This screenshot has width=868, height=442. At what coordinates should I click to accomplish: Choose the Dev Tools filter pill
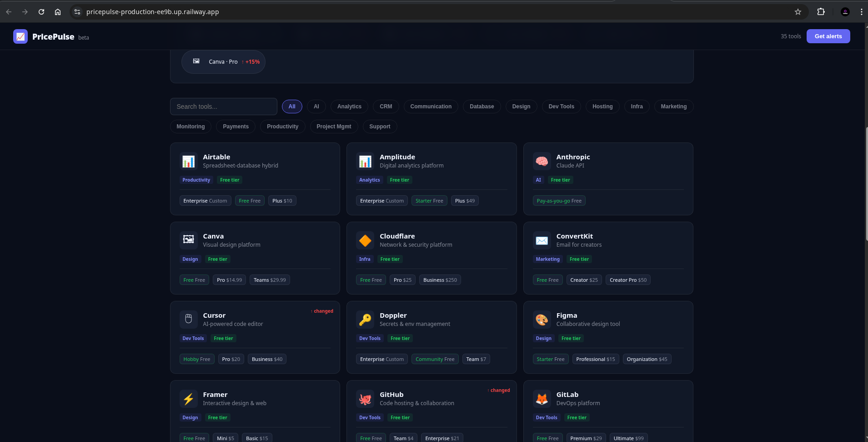(x=562, y=107)
